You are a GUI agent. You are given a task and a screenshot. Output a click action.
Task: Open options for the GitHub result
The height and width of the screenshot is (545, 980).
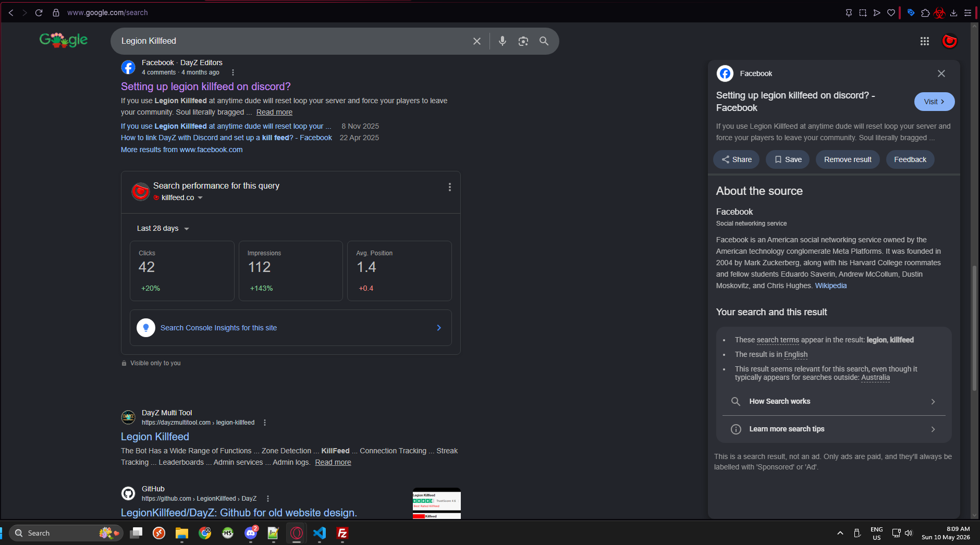268,499
